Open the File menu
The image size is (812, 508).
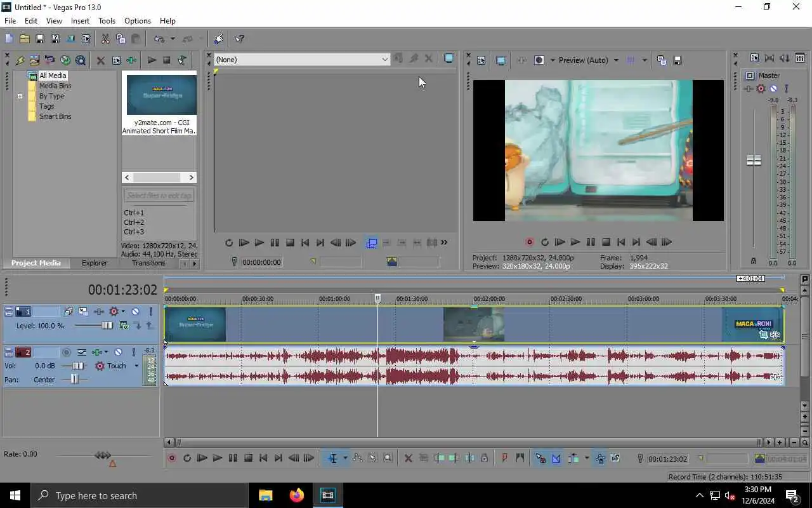pos(10,21)
